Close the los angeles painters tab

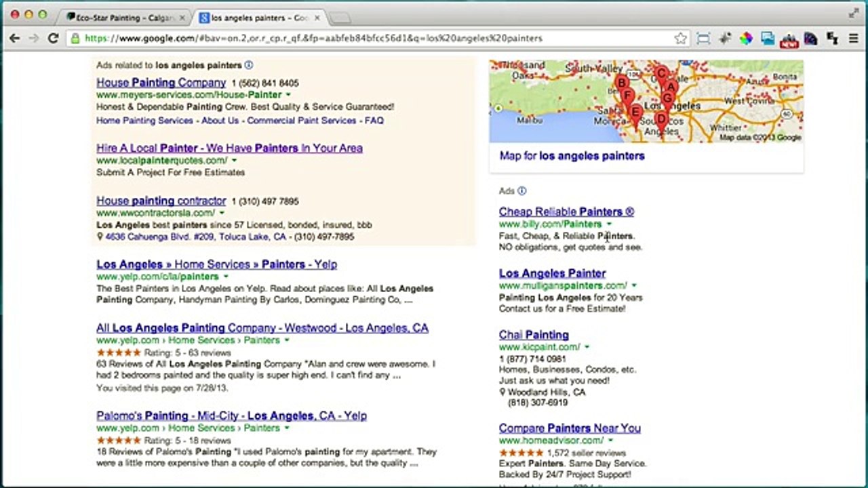(x=317, y=18)
